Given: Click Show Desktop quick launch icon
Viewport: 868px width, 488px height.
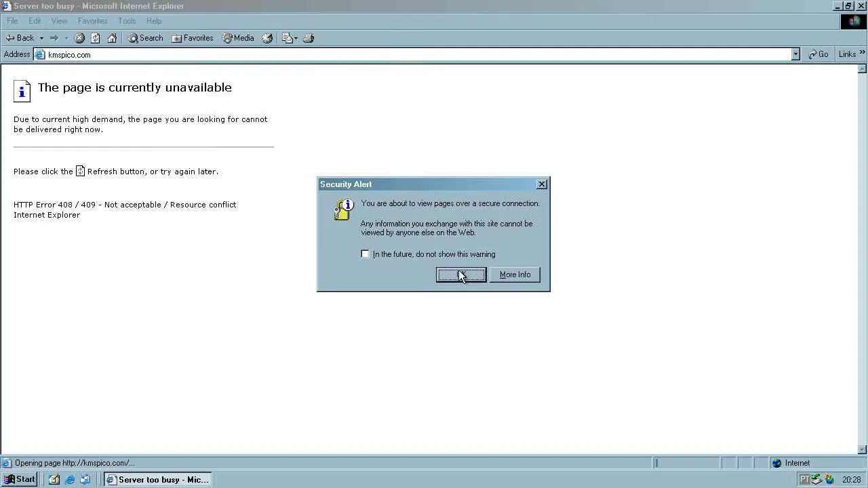Looking at the screenshot, I should pyautogui.click(x=54, y=479).
